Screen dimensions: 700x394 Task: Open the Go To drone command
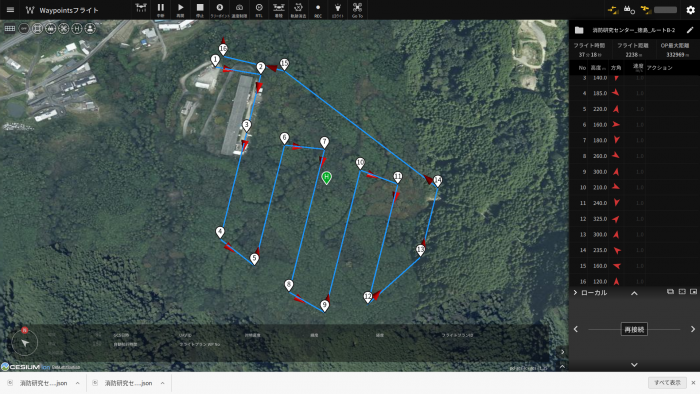(357, 9)
